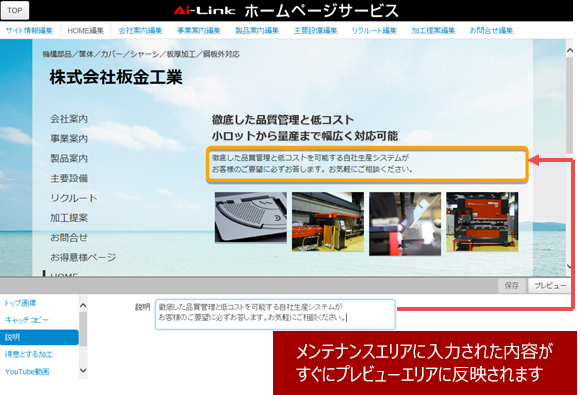580x395 pixels.
Task: Click the 保存 save button
Action: click(512, 286)
